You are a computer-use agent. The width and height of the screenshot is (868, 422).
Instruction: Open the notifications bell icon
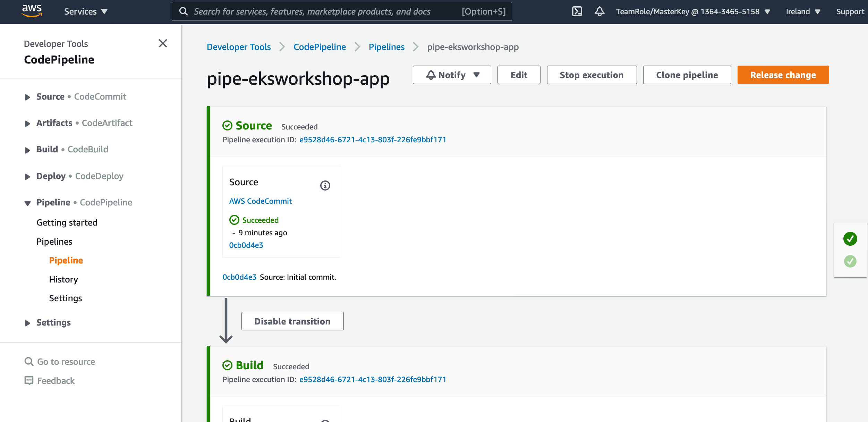599,11
